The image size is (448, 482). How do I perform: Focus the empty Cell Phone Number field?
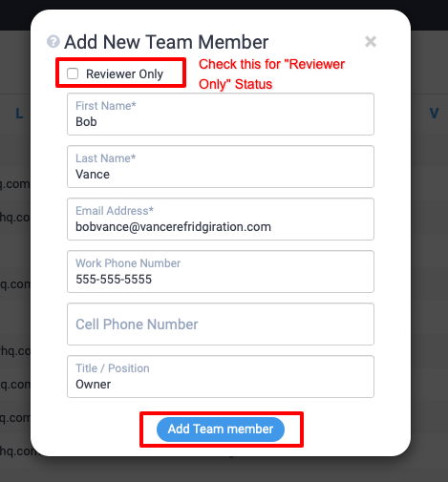tap(221, 325)
